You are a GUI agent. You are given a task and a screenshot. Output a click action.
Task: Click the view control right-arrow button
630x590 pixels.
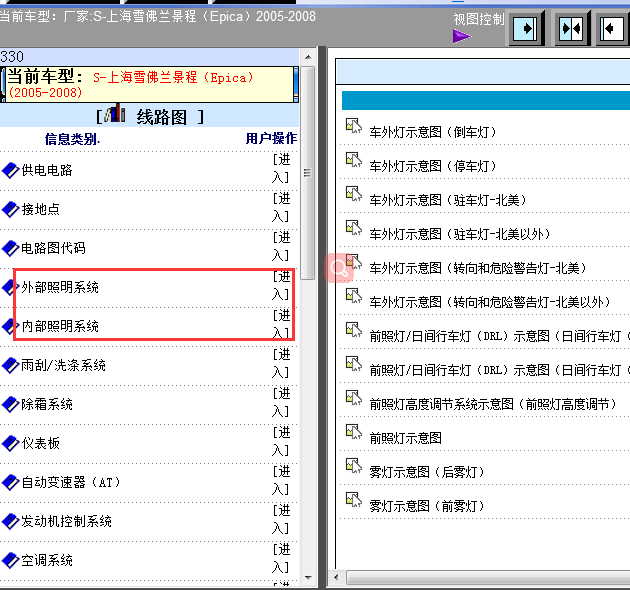[526, 29]
